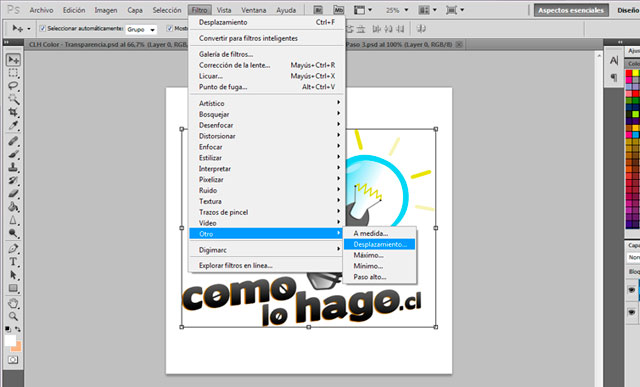The image size is (640, 387).
Task: Select the Crop tool
Action: click(13, 112)
